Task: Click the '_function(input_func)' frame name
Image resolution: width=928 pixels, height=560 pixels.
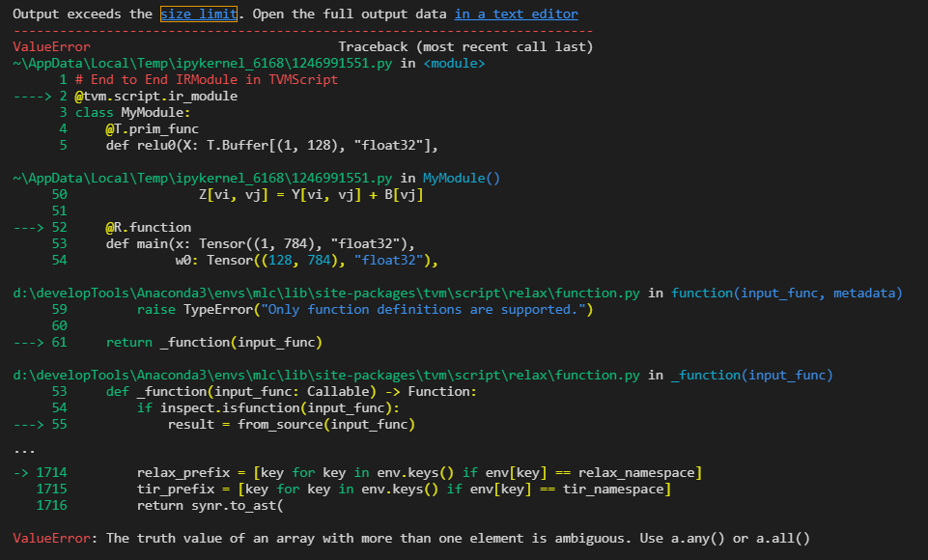Action: click(752, 376)
